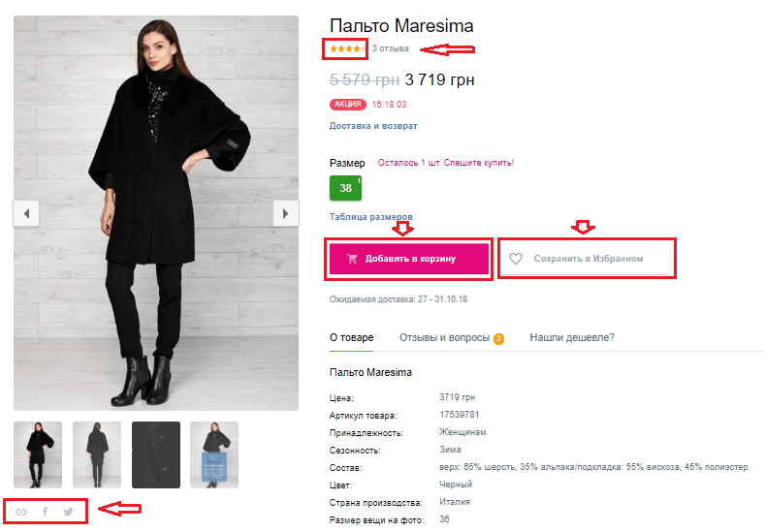This screenshot has height=532, width=765.
Task: Select the back-view coat thumbnail
Action: (97, 454)
